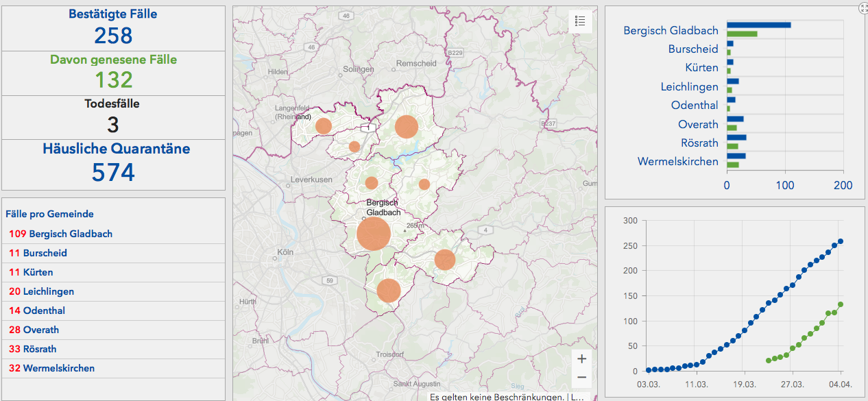Image resolution: width=868 pixels, height=401 pixels.
Task: Select the orange map circle below Remscheid
Action: tap(406, 127)
